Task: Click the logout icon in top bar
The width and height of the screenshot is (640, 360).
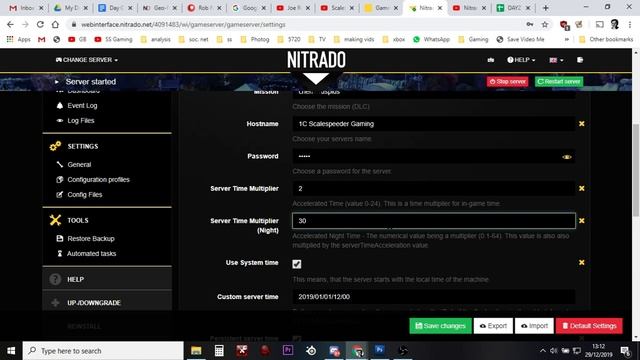Action: 580,60
